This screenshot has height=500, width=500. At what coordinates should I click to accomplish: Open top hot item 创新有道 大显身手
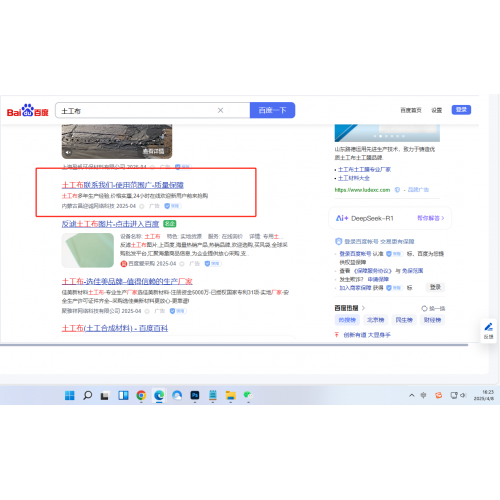coord(367,335)
